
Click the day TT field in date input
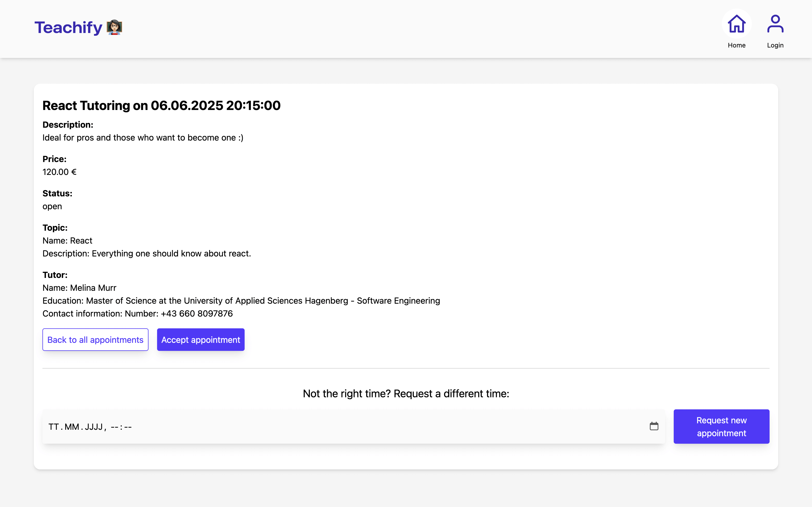[54, 427]
